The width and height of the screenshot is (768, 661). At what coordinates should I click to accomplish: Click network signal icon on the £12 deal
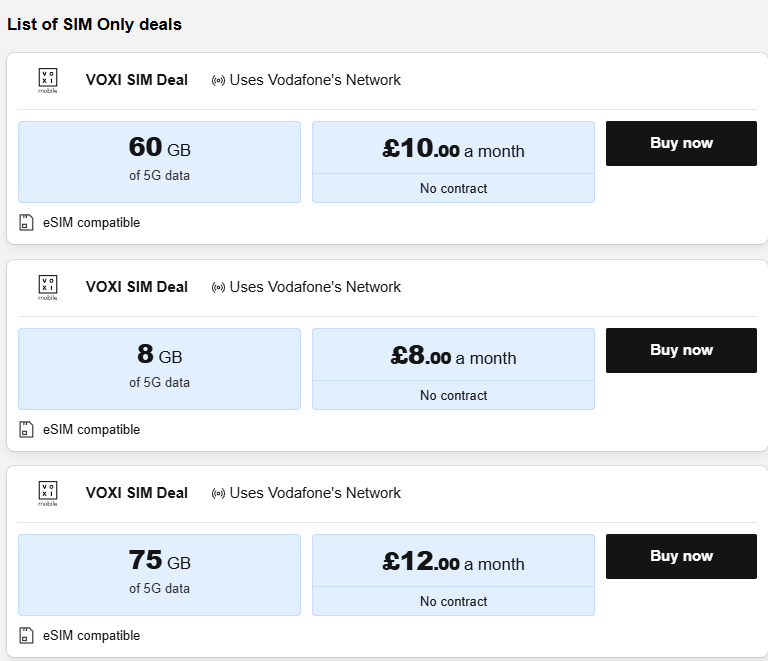(218, 493)
